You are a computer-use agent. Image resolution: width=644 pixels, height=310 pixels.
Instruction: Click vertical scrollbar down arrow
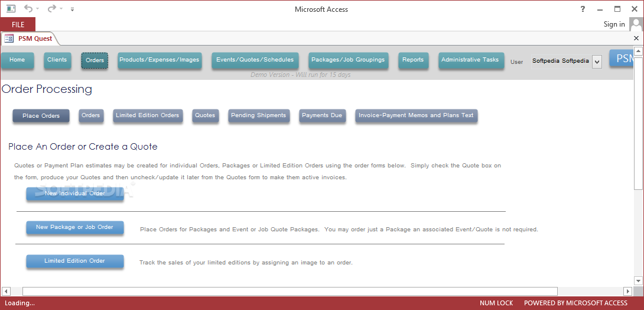[638, 281]
